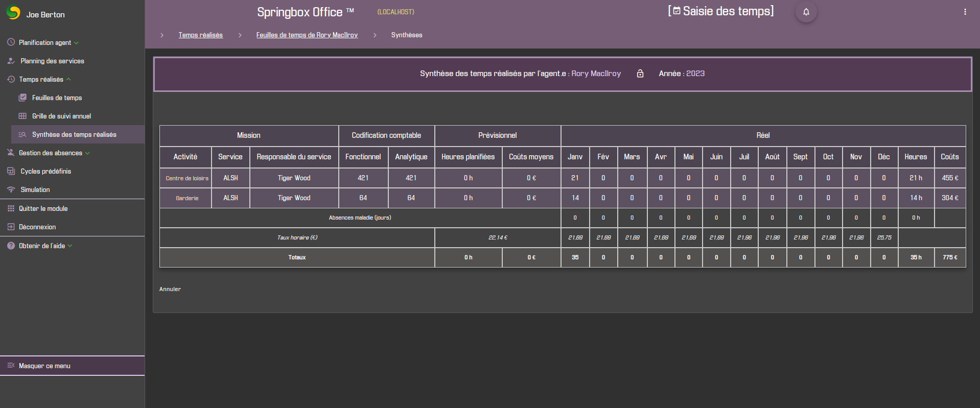The height and width of the screenshot is (408, 980).
Task: Click the Simulation wifi-style icon
Action: 11,189
